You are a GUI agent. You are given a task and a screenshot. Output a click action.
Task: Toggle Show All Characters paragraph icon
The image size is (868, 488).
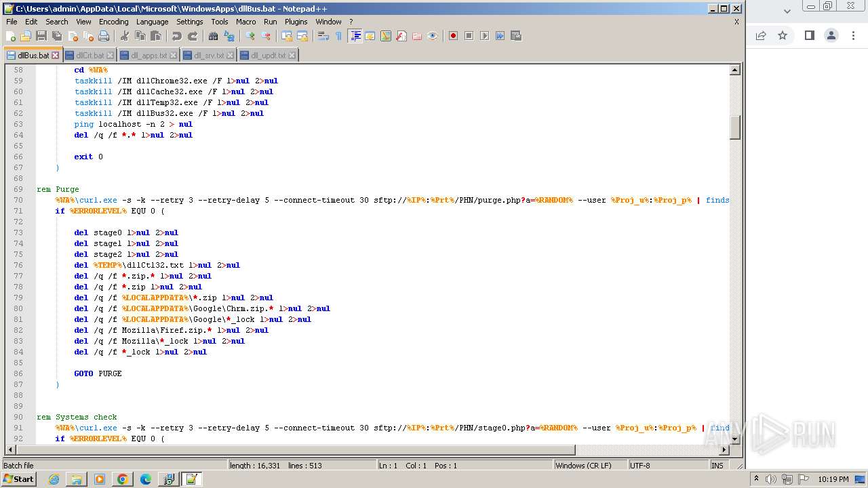point(339,36)
